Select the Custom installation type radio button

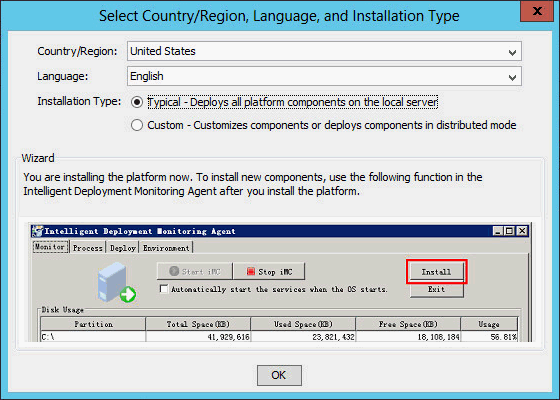pyautogui.click(x=137, y=125)
